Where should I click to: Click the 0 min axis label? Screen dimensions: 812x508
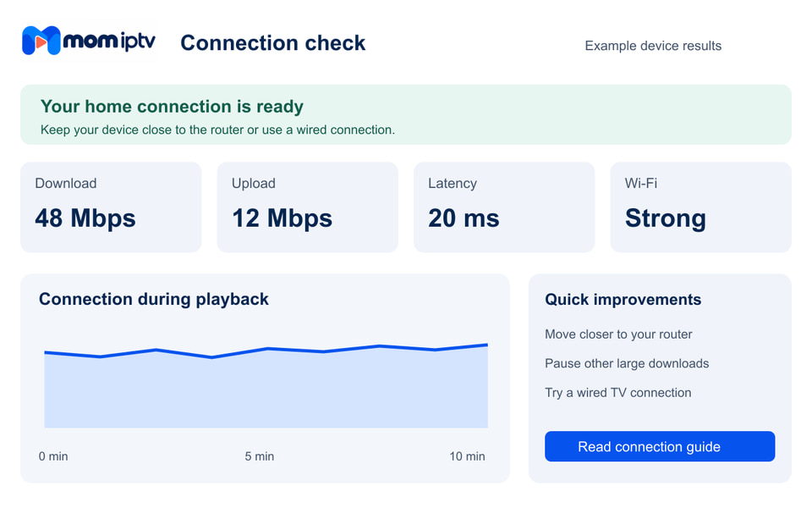pos(53,456)
